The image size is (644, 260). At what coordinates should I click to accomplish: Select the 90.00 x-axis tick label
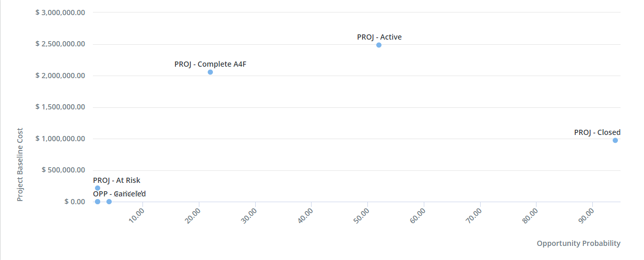(x=586, y=215)
